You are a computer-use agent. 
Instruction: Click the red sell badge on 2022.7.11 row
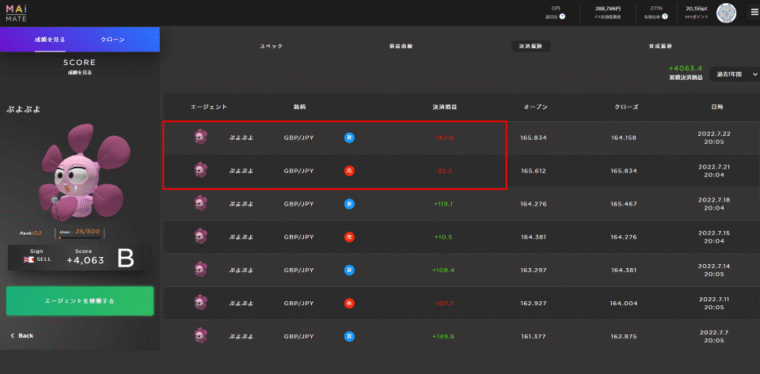(349, 303)
